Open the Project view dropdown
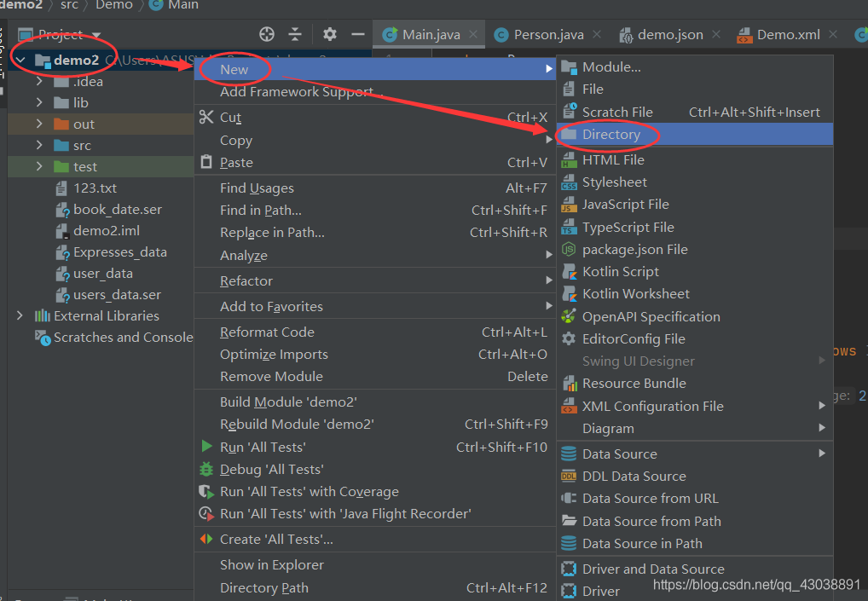 96,35
